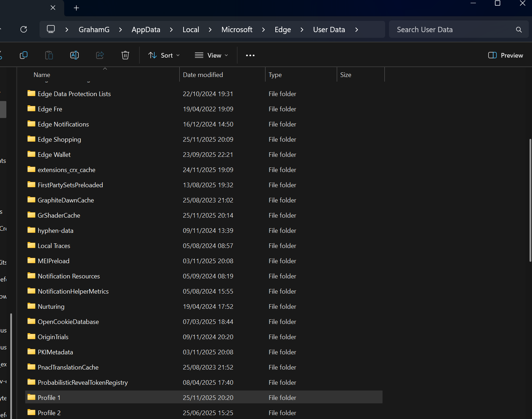
Task: Click the Rename icon in toolbar
Action: pos(74,55)
